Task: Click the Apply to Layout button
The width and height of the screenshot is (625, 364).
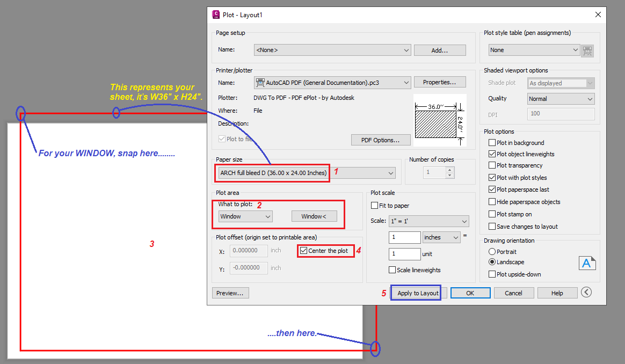Action: 416,293
